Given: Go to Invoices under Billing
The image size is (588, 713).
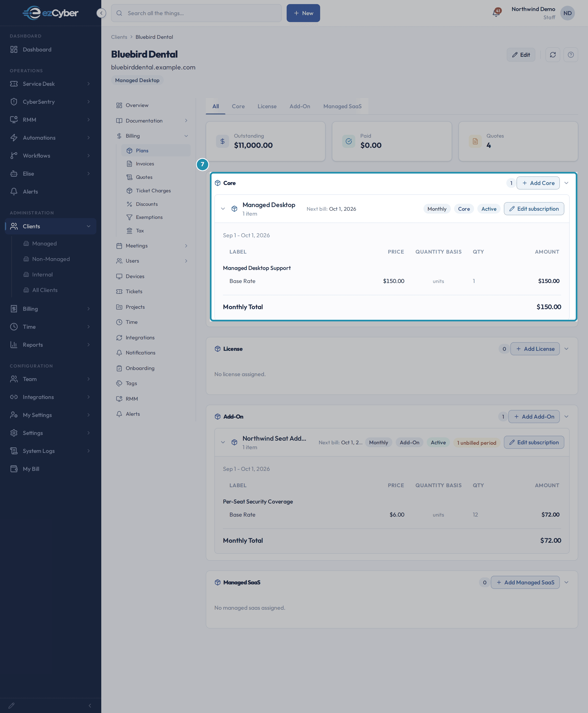Looking at the screenshot, I should 156,164.
